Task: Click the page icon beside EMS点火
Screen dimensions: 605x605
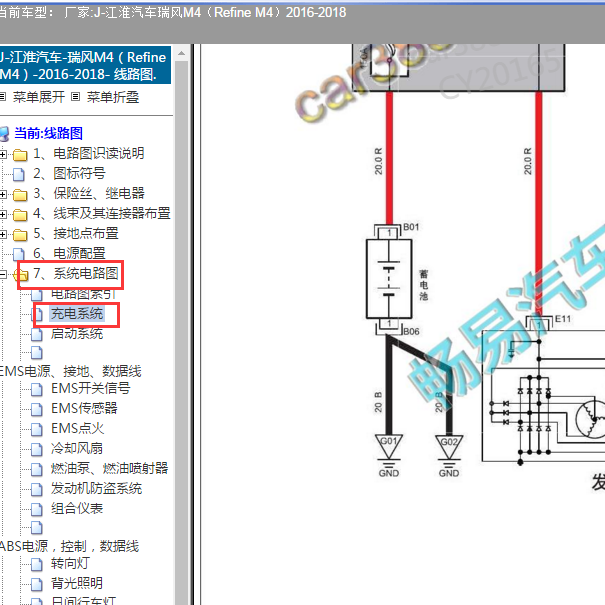Action: (x=37, y=429)
